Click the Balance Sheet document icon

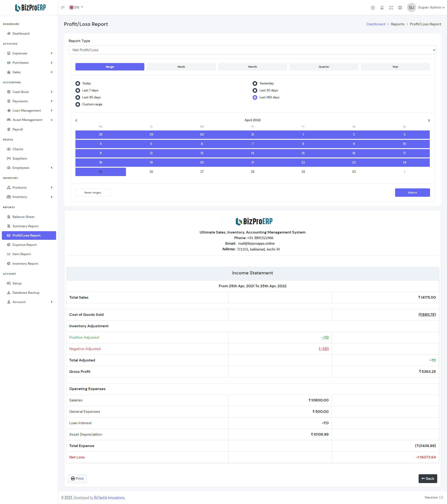click(9, 217)
